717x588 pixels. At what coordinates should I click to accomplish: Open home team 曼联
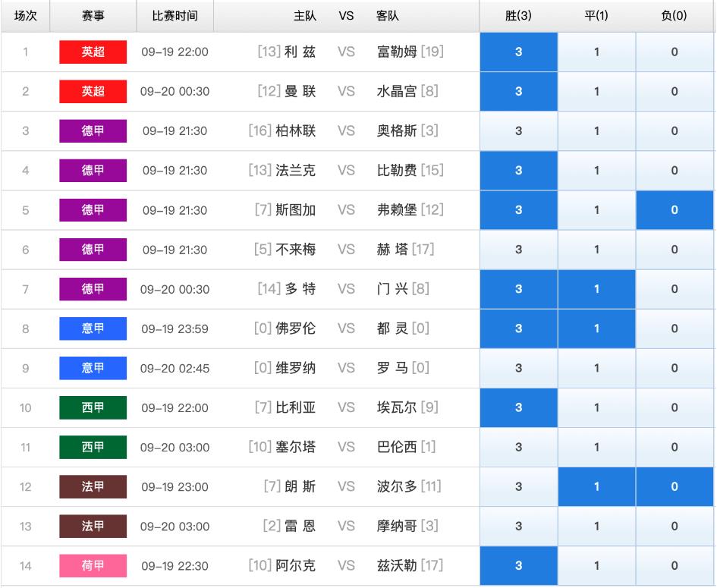point(300,92)
